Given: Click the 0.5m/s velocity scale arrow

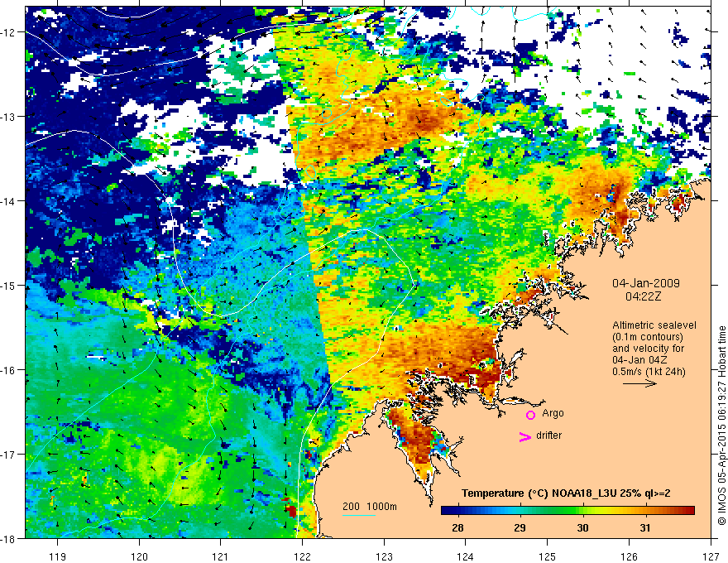Looking at the screenshot, I should point(639,383).
